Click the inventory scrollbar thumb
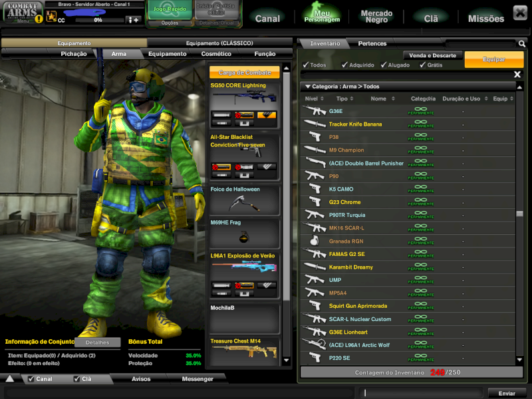This screenshot has width=532, height=399. coord(519,213)
